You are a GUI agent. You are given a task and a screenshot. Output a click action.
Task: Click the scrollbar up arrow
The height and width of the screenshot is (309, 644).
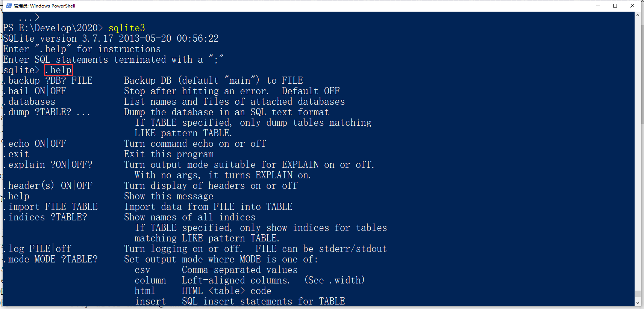pos(638,15)
